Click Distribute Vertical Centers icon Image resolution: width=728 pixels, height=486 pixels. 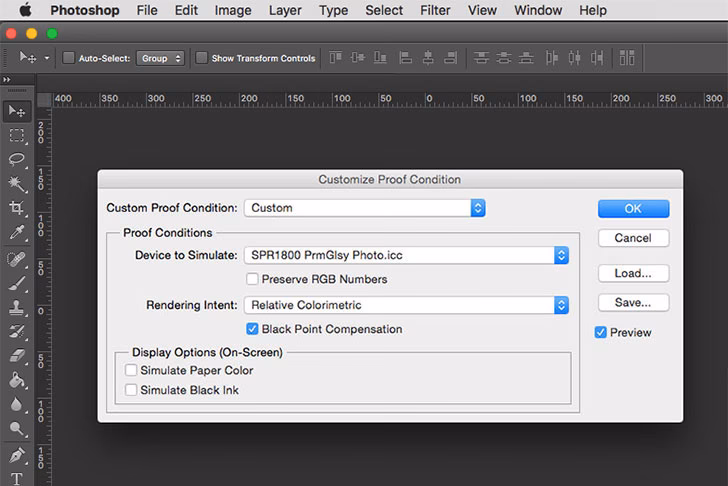504,58
